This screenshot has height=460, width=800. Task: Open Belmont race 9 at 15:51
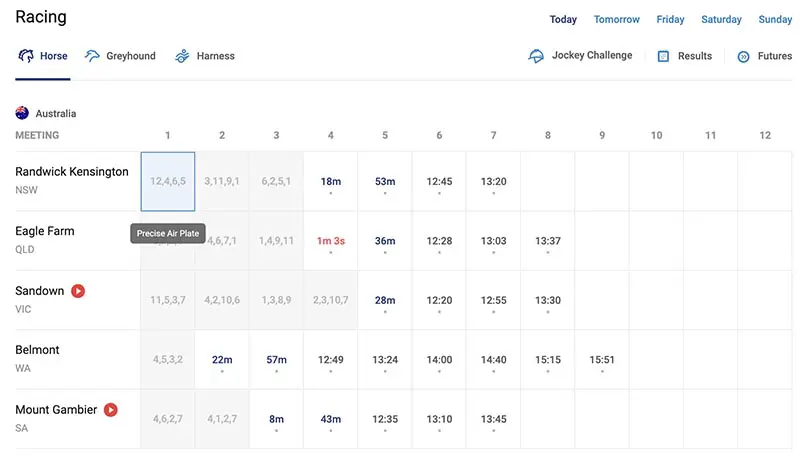point(602,360)
